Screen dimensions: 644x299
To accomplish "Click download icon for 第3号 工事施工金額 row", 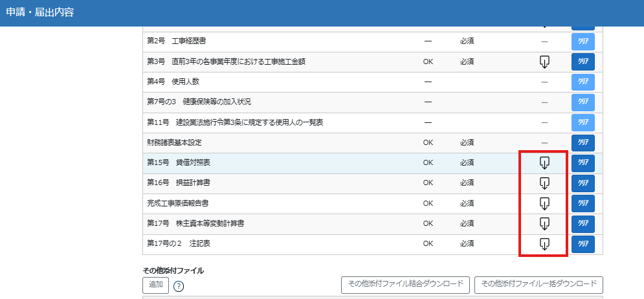I will pos(544,62).
